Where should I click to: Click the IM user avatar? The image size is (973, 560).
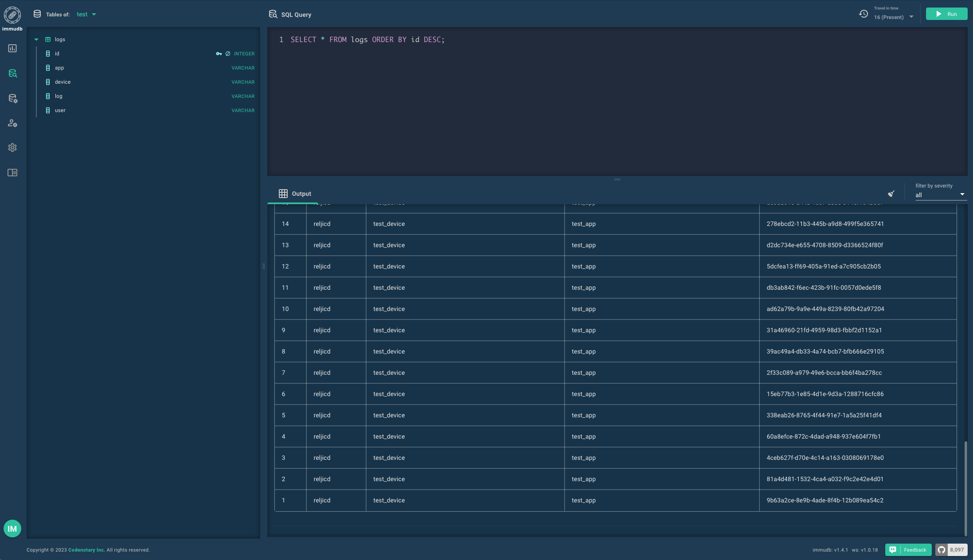(x=12, y=529)
